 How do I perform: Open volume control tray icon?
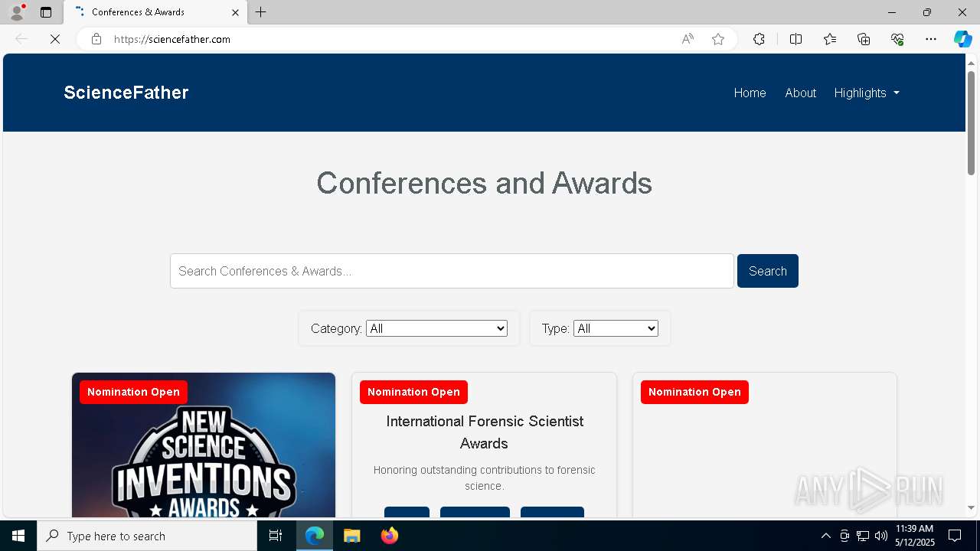881,536
